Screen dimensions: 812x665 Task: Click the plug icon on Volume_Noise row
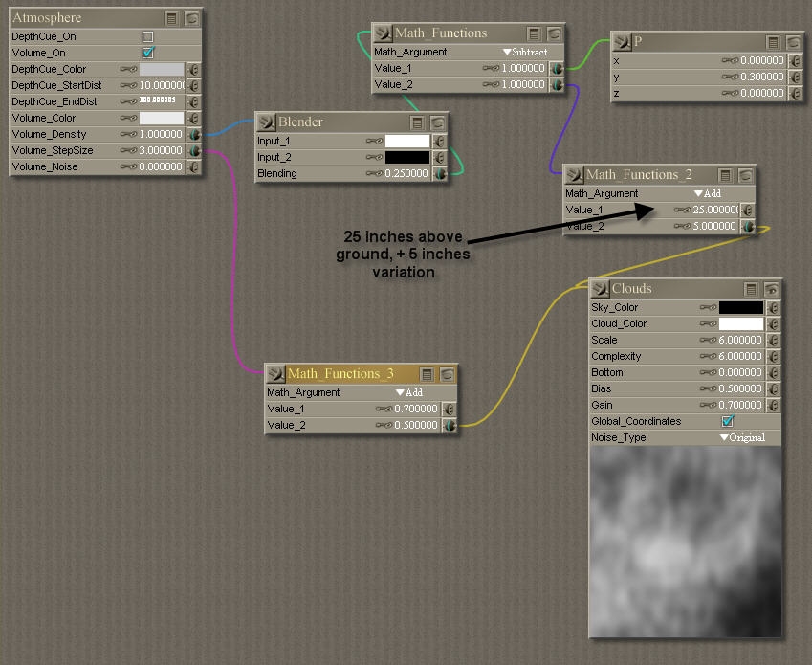[x=194, y=166]
